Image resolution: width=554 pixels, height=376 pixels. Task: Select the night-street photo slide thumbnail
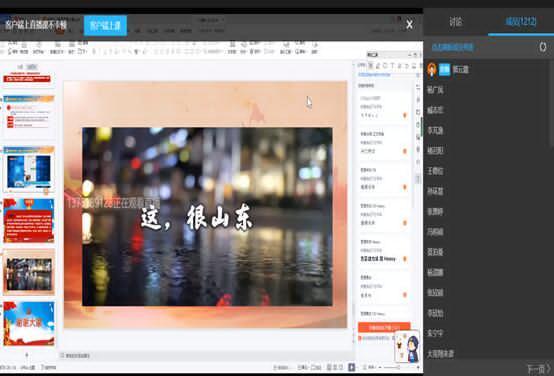pos(29,272)
